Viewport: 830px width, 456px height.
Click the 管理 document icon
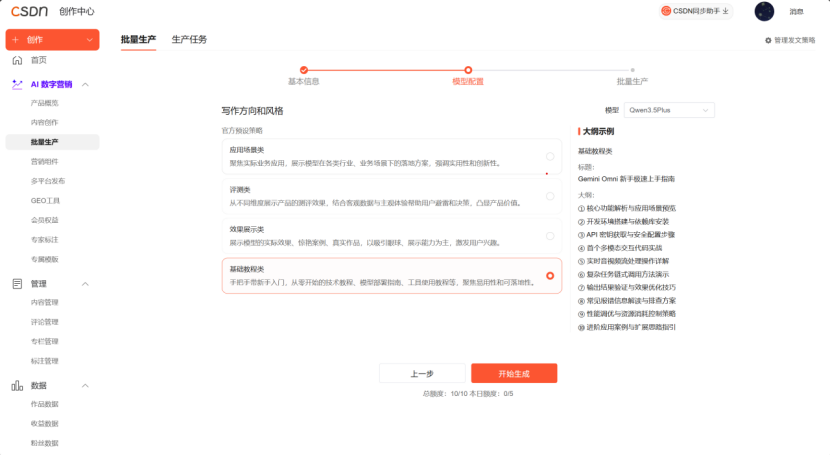(x=17, y=284)
